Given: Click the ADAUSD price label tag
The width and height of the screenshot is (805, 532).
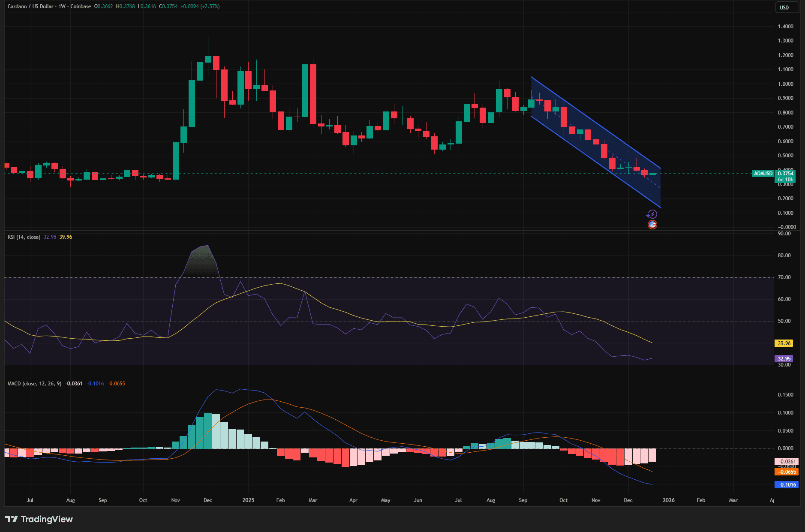Looking at the screenshot, I should tap(763, 174).
